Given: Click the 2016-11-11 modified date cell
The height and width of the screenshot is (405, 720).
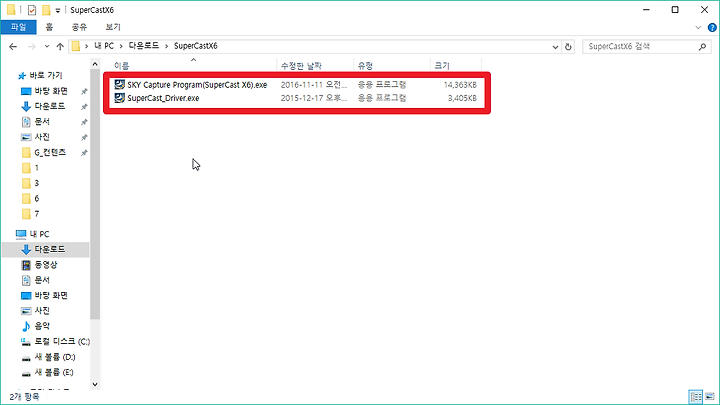Looking at the screenshot, I should tap(314, 85).
